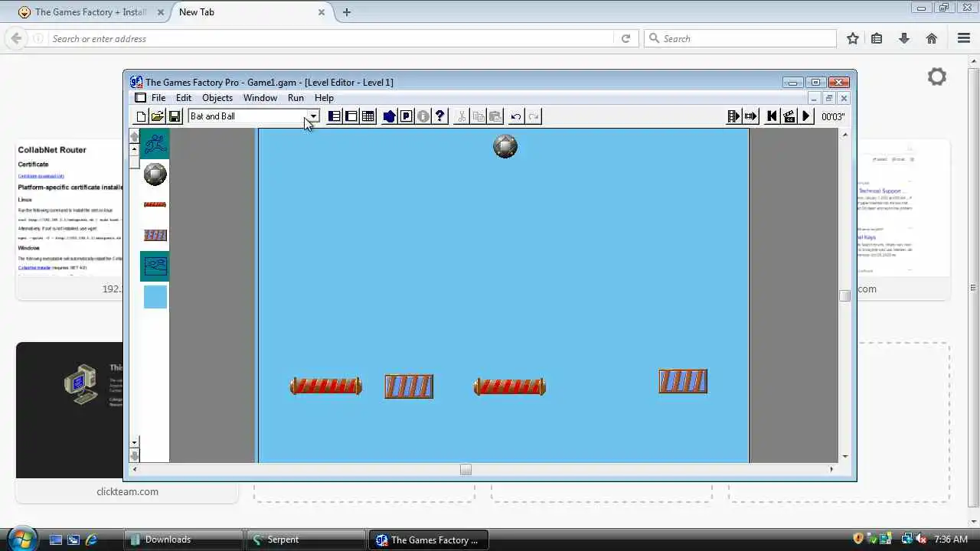Open a game file with the folder icon
The height and width of the screenshot is (551, 980).
(158, 116)
